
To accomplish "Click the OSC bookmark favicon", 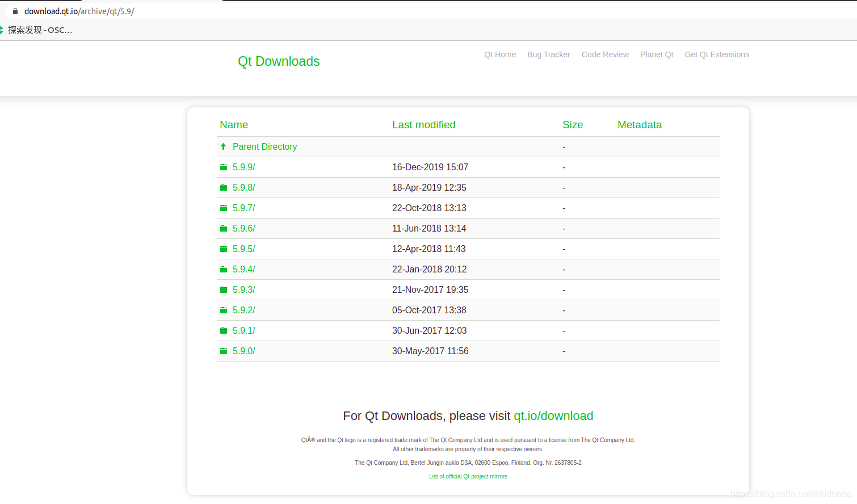I will pos(1,30).
